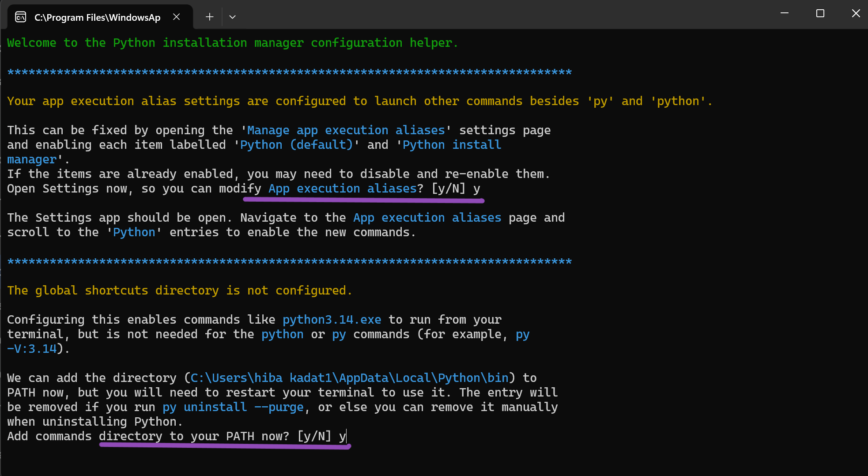Click the 'py uninstall --purge' command text

pyautogui.click(x=233, y=407)
